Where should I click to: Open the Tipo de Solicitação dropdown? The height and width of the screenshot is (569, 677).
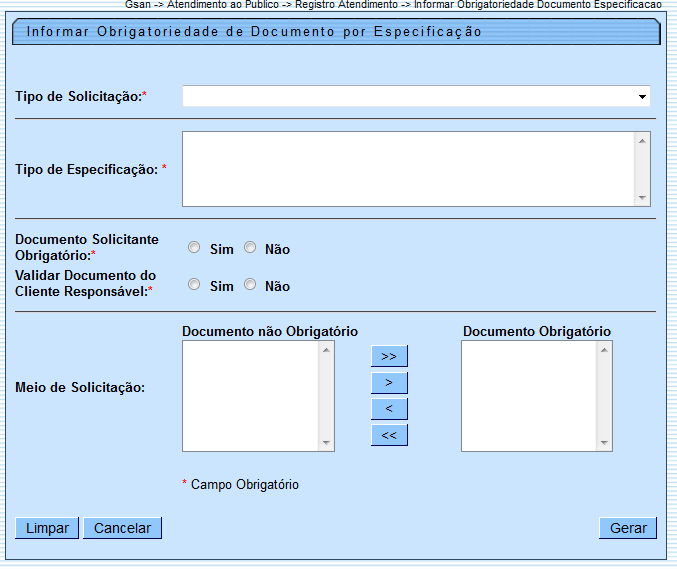[x=416, y=96]
